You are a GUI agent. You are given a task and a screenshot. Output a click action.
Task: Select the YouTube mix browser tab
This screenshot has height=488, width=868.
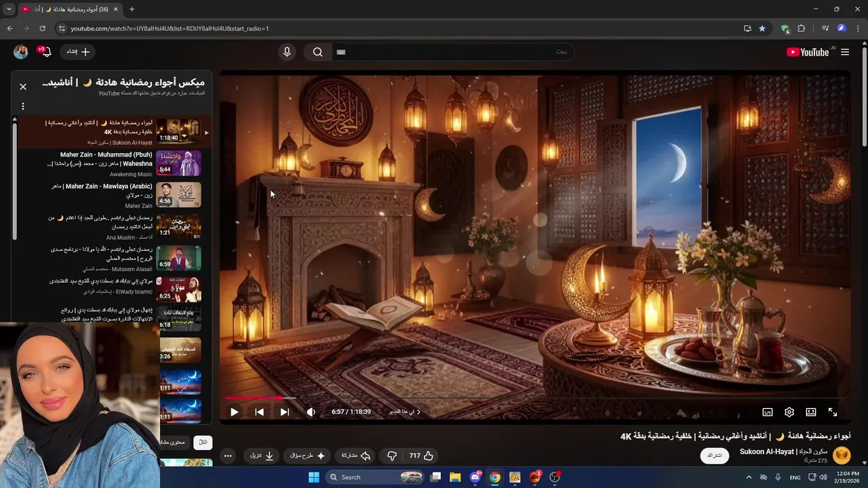[71, 9]
